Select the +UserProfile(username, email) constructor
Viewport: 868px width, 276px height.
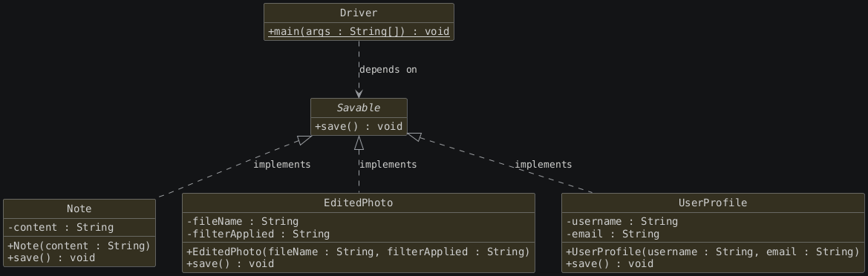[713, 252]
